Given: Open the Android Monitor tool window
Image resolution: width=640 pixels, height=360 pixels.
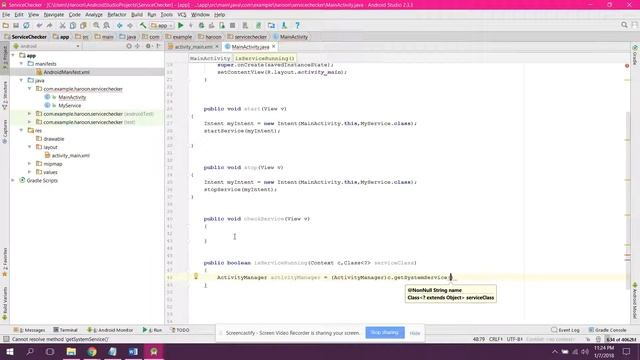Looking at the screenshot, I should coord(110,330).
